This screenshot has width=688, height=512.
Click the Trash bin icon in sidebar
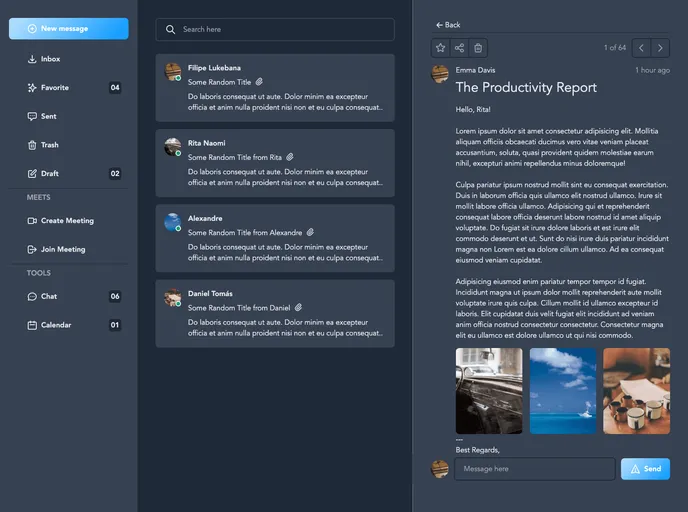[32, 145]
